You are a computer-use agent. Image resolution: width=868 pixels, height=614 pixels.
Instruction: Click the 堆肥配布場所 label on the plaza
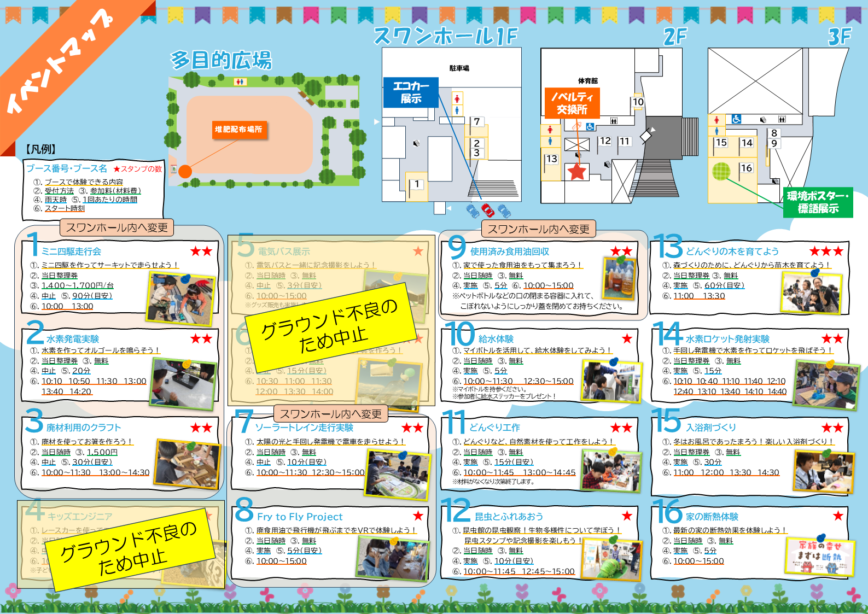click(x=238, y=130)
